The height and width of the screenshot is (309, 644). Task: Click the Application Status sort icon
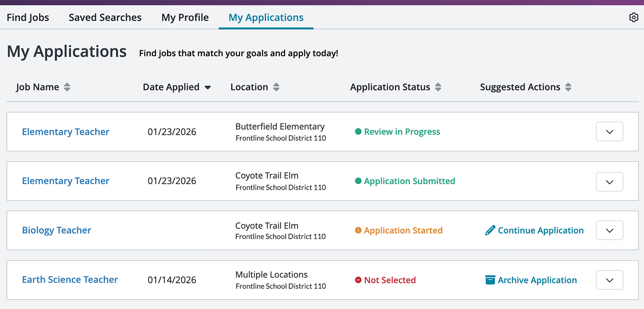[x=438, y=87]
